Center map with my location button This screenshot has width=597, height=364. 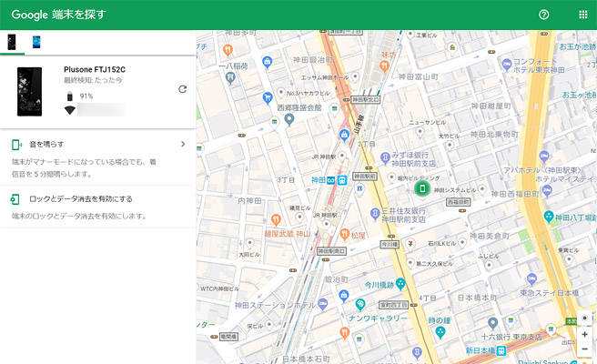pyautogui.click(x=585, y=318)
